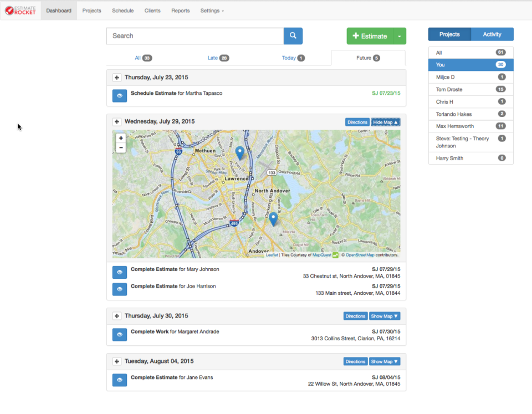Image resolution: width=532 pixels, height=414 pixels.
Task: Switch to the Future tab
Action: tap(368, 58)
